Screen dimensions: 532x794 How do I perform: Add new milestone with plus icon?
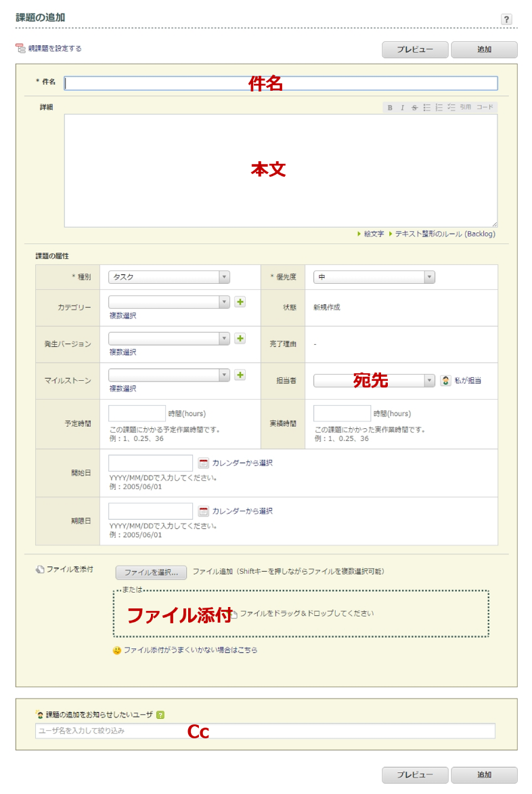(240, 375)
